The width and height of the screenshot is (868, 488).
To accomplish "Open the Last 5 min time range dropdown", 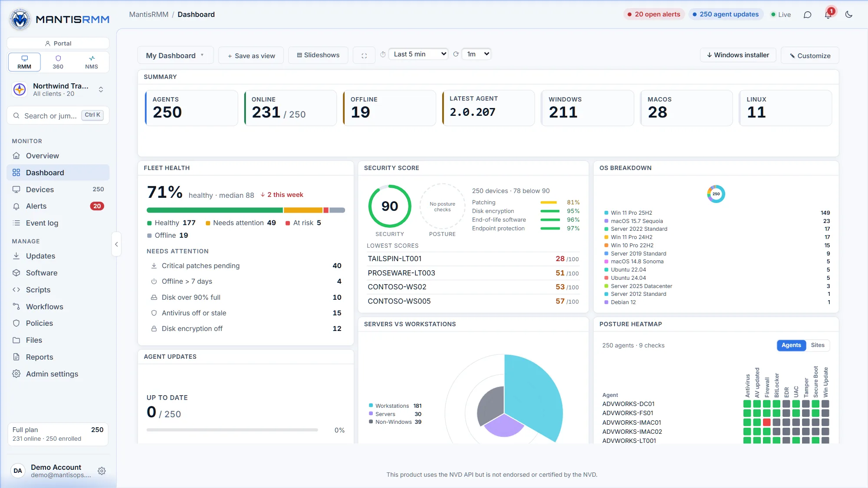I will [x=418, y=54].
